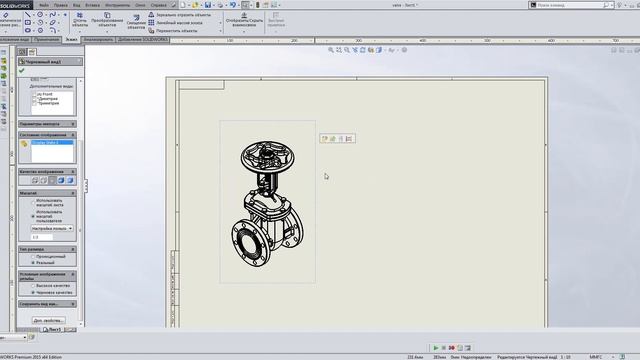Tick the Триметрия checkbox

point(35,103)
